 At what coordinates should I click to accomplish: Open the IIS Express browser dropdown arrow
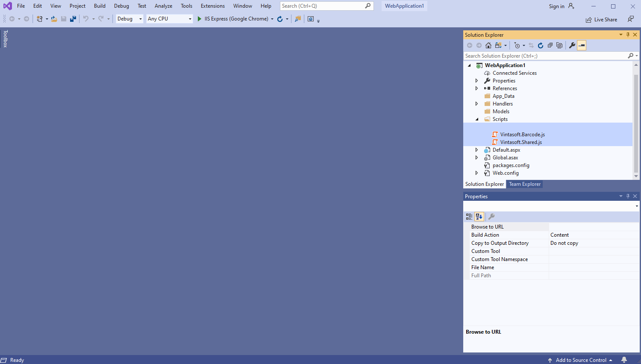click(x=272, y=19)
